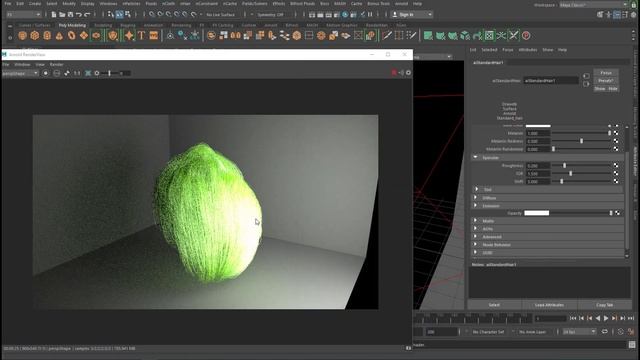Click the Load Attributes button
Image resolution: width=640 pixels, height=360 pixels.
tap(549, 305)
